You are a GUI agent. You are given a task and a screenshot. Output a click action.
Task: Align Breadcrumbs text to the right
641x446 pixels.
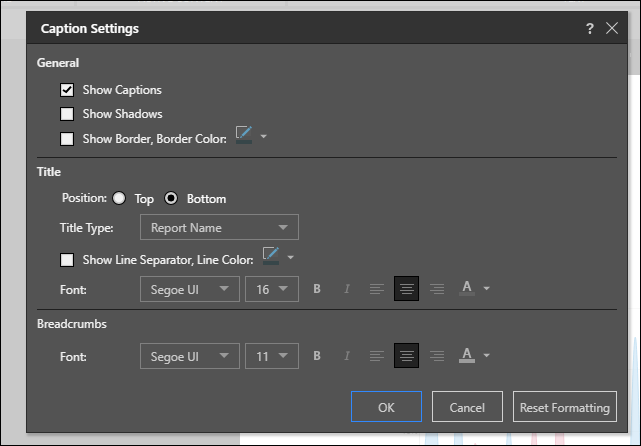pos(436,355)
